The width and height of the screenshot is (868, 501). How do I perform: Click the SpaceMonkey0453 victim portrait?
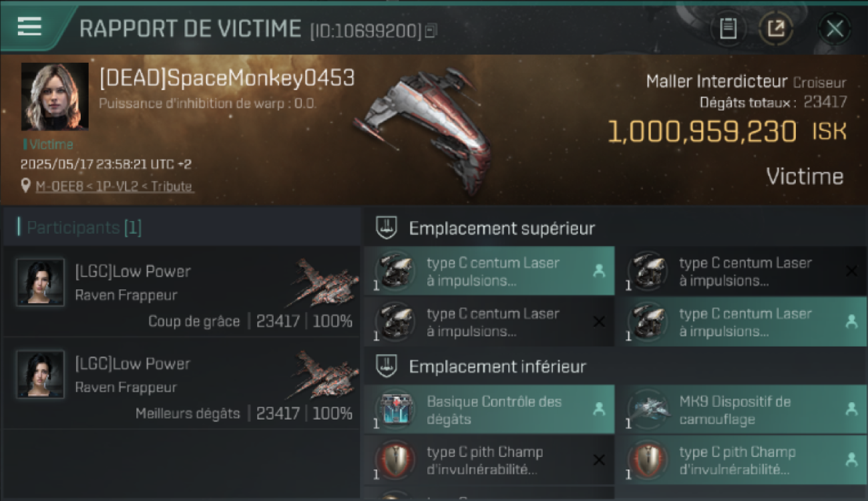tap(55, 96)
